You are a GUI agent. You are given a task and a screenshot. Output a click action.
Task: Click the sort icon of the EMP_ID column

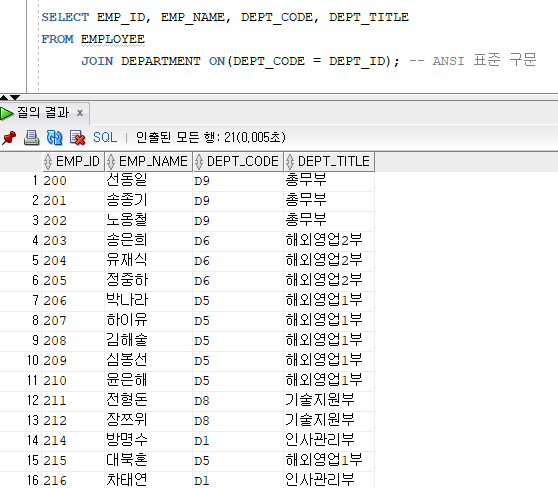pyautogui.click(x=48, y=162)
